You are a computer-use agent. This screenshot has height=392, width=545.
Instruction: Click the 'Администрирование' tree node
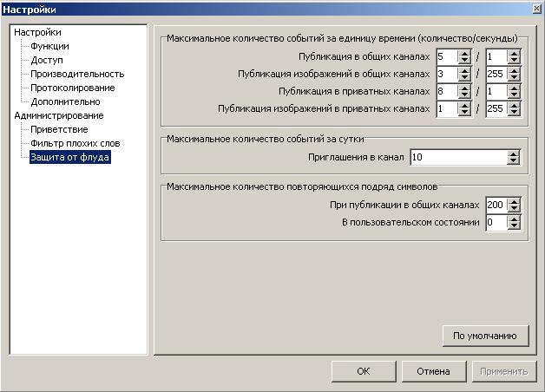tap(59, 115)
